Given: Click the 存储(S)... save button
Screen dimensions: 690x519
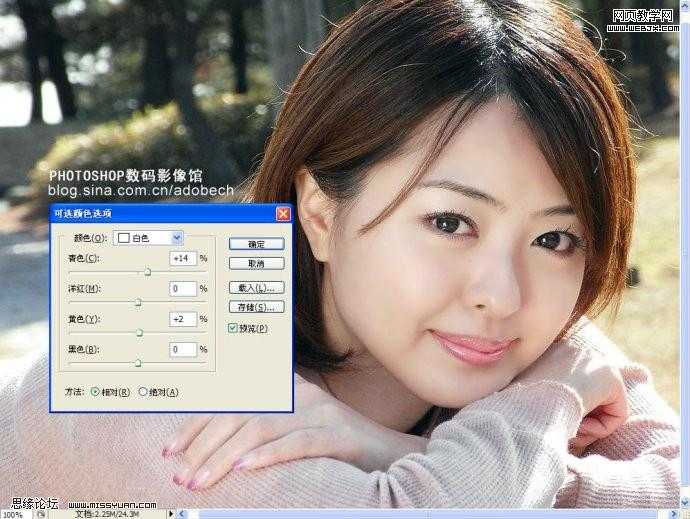Looking at the screenshot, I should (x=257, y=307).
